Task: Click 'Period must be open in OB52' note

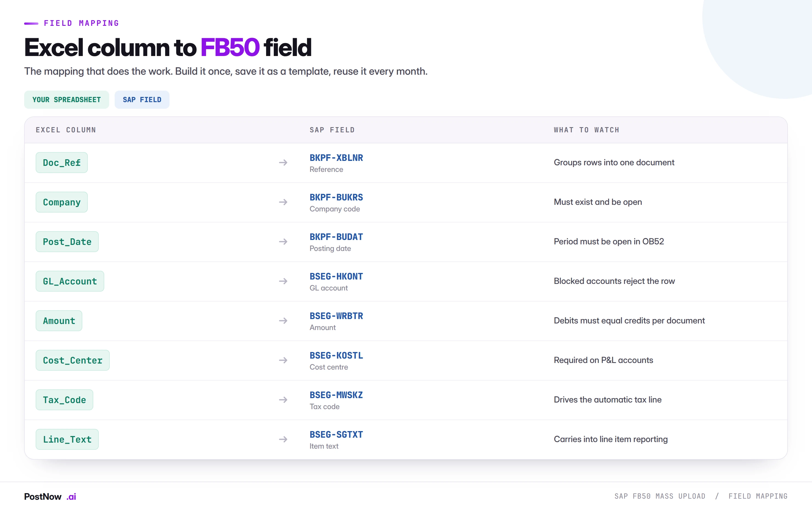Action: coord(609,241)
